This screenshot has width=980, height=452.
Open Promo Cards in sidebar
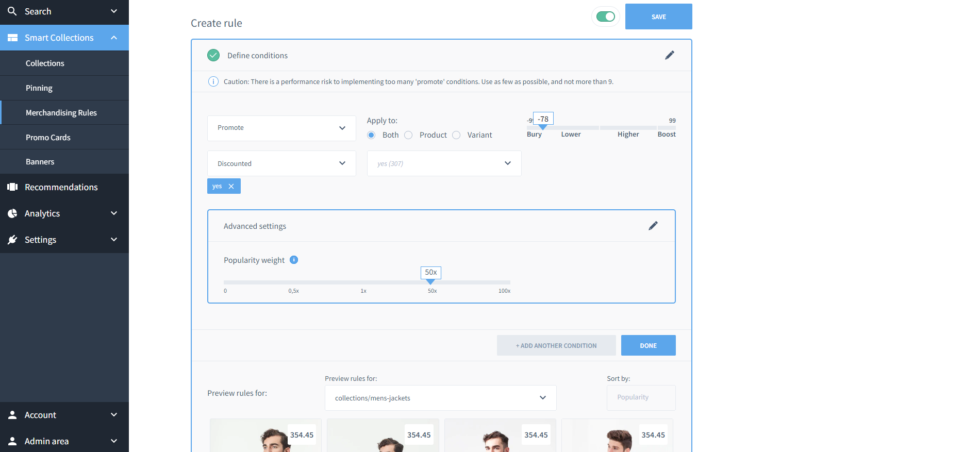click(x=64, y=137)
